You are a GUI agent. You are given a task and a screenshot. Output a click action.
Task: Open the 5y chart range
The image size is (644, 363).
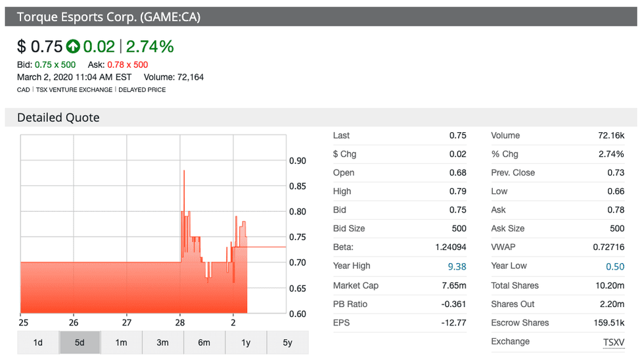[x=287, y=343]
